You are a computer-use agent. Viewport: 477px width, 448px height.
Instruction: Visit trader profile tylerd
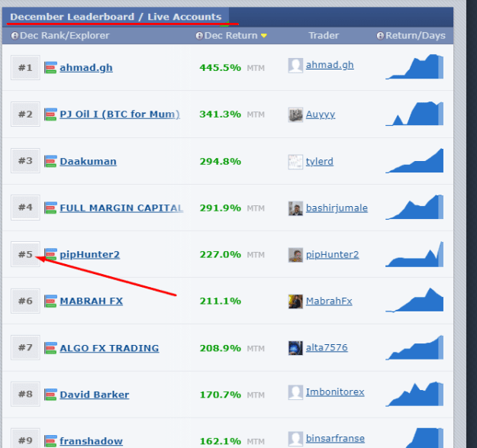(320, 162)
